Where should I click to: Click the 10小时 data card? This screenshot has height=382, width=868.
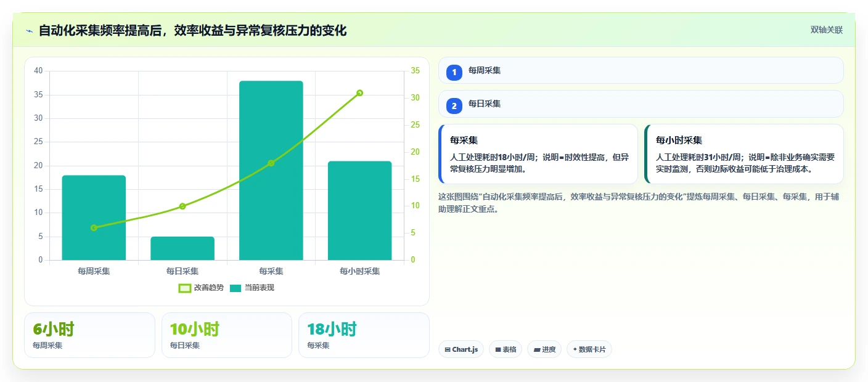tap(226, 335)
